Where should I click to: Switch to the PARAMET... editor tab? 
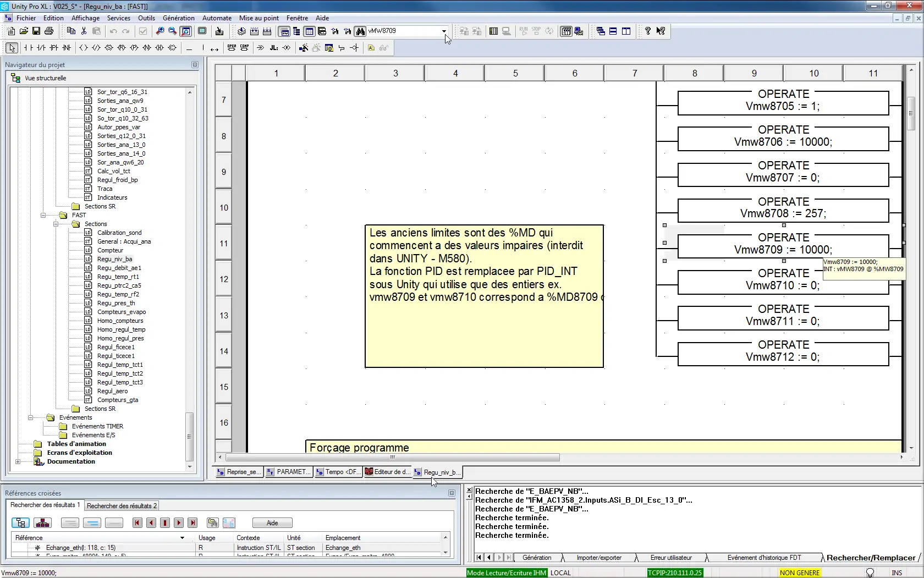click(x=288, y=472)
